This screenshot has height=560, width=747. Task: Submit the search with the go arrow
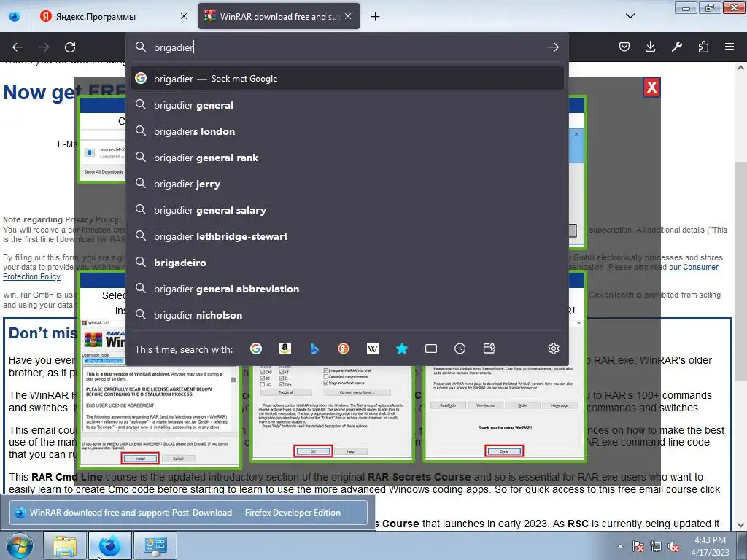553,47
